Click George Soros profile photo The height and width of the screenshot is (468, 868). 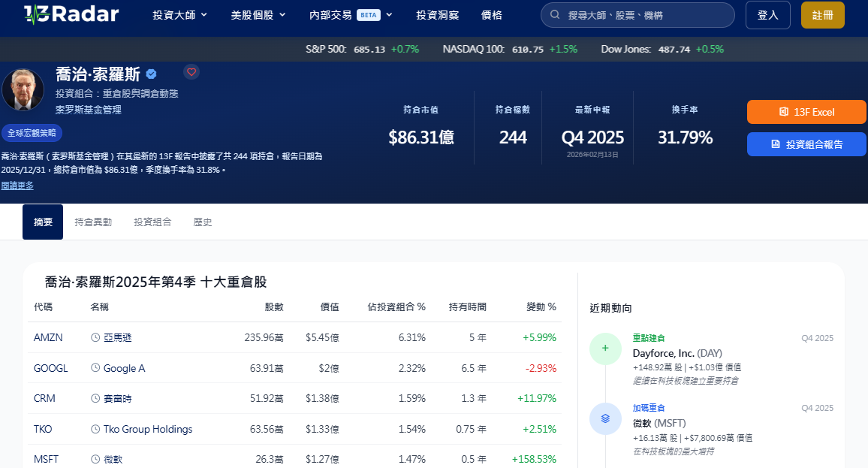pos(23,89)
